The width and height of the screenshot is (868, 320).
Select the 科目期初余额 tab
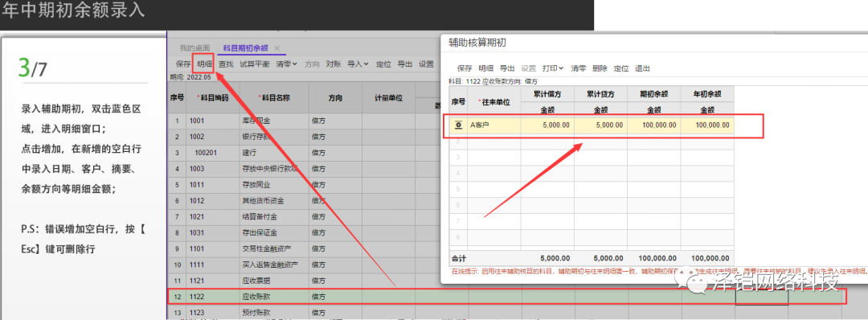(x=245, y=48)
